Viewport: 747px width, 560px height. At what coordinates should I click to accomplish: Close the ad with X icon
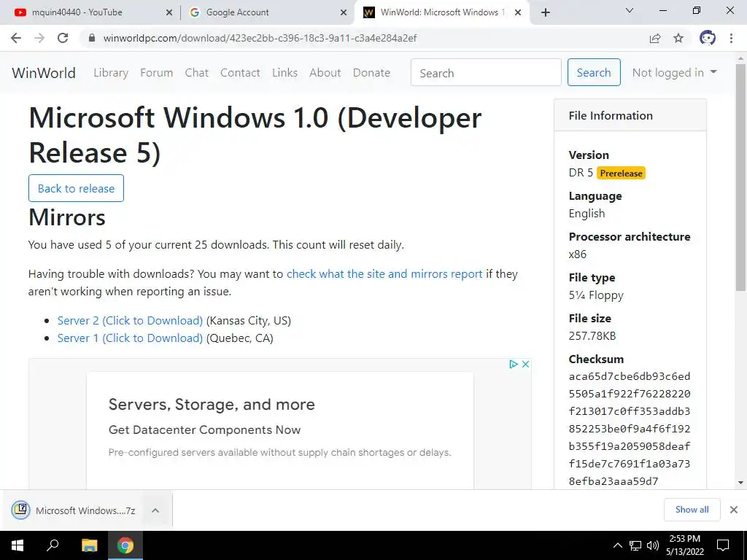coord(525,365)
